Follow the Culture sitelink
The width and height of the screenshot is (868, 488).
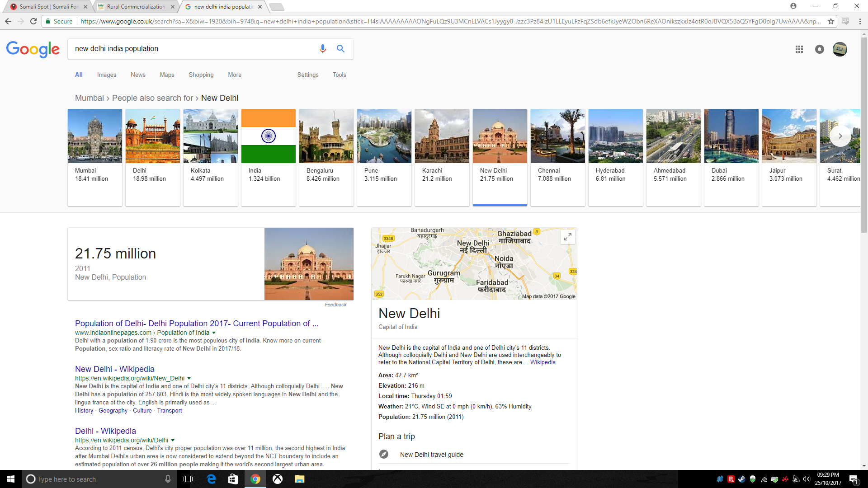(142, 411)
